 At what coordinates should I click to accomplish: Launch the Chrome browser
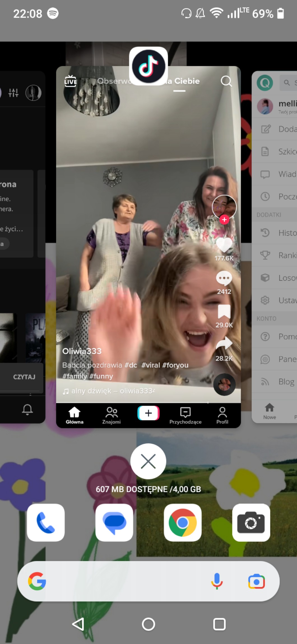click(x=183, y=523)
